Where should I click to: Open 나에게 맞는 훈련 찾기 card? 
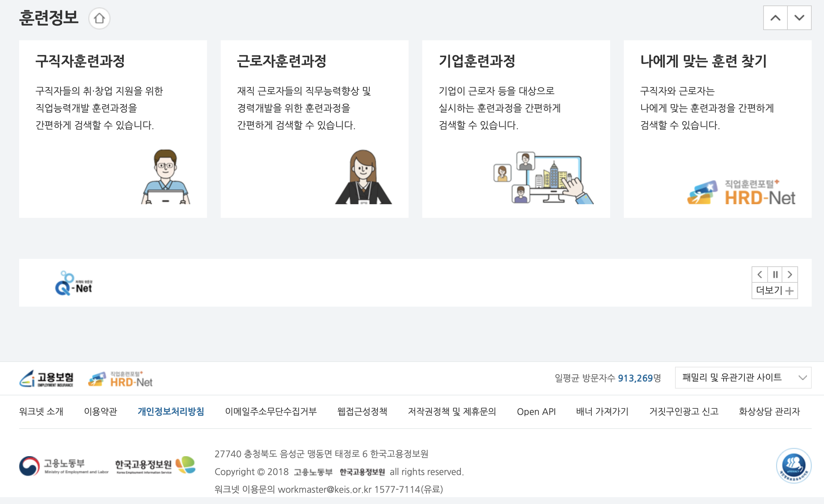click(x=717, y=129)
